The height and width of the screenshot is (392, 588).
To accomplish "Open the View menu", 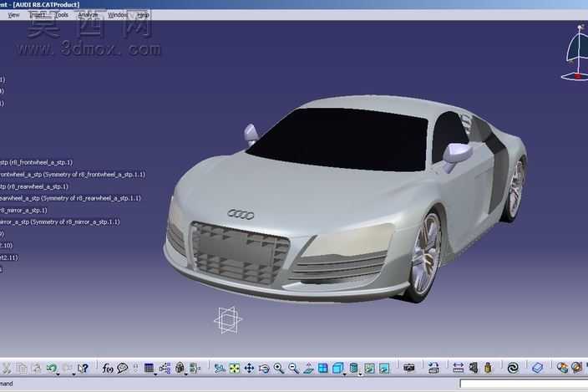I will tap(13, 15).
